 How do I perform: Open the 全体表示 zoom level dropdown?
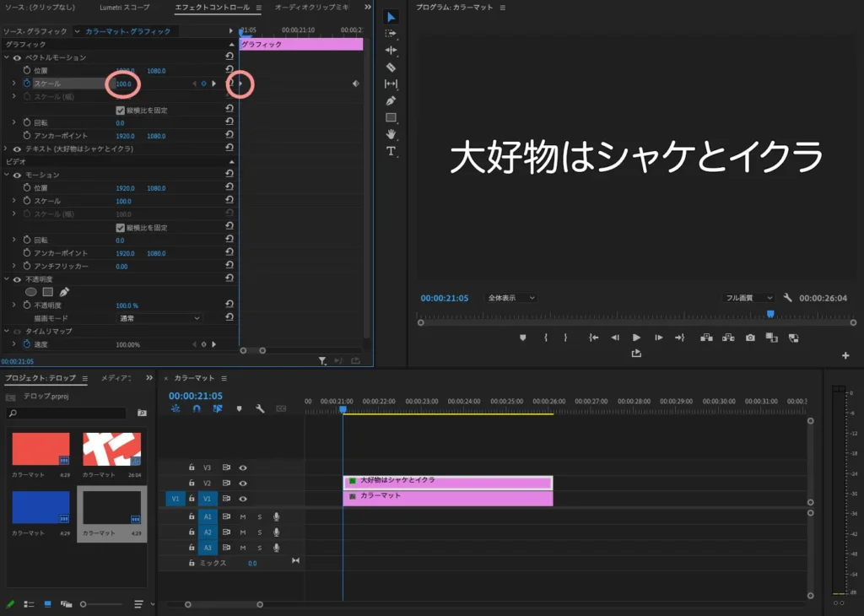[511, 298]
